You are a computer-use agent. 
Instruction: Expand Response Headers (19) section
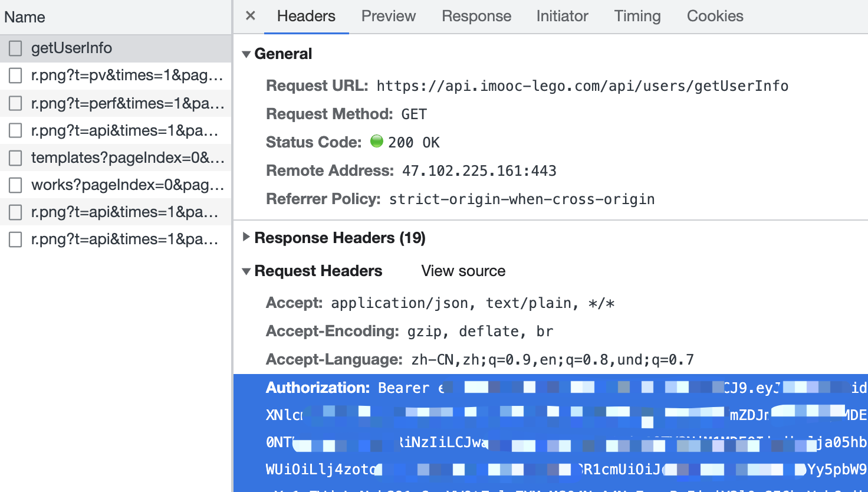[x=246, y=238]
